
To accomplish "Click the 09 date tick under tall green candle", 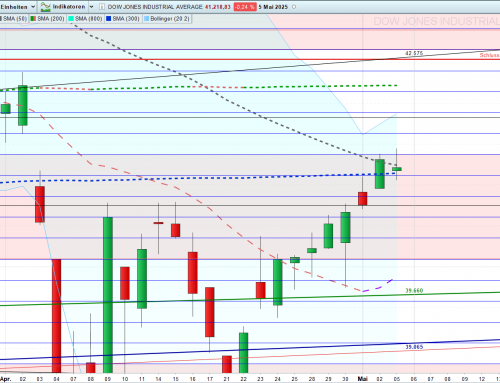I will 107,379.
